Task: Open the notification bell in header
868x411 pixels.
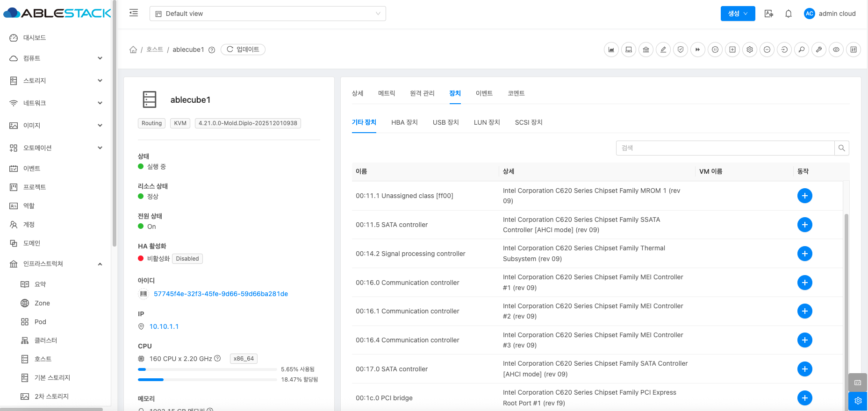Action: click(x=788, y=14)
